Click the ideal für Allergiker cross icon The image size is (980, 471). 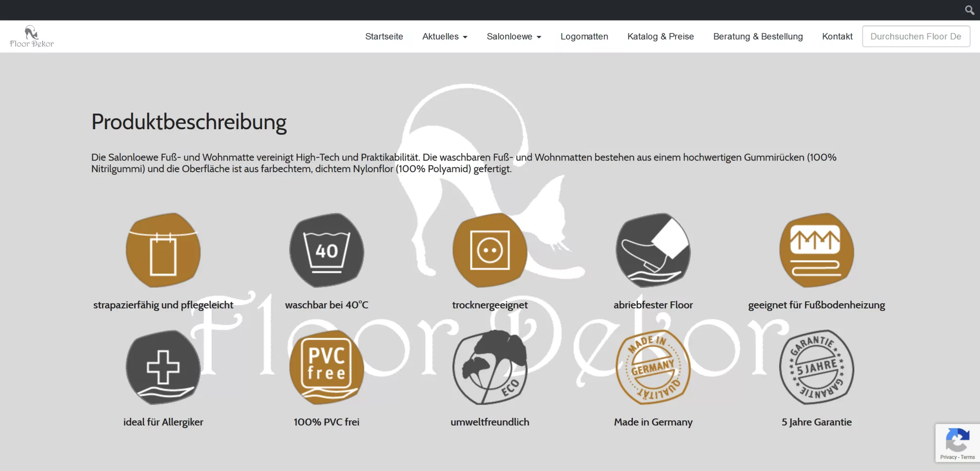[x=163, y=367]
